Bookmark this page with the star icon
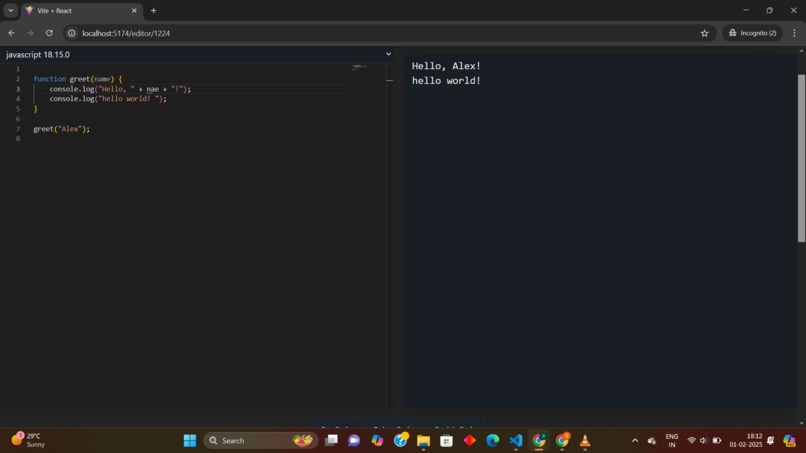806x453 pixels. tap(704, 33)
